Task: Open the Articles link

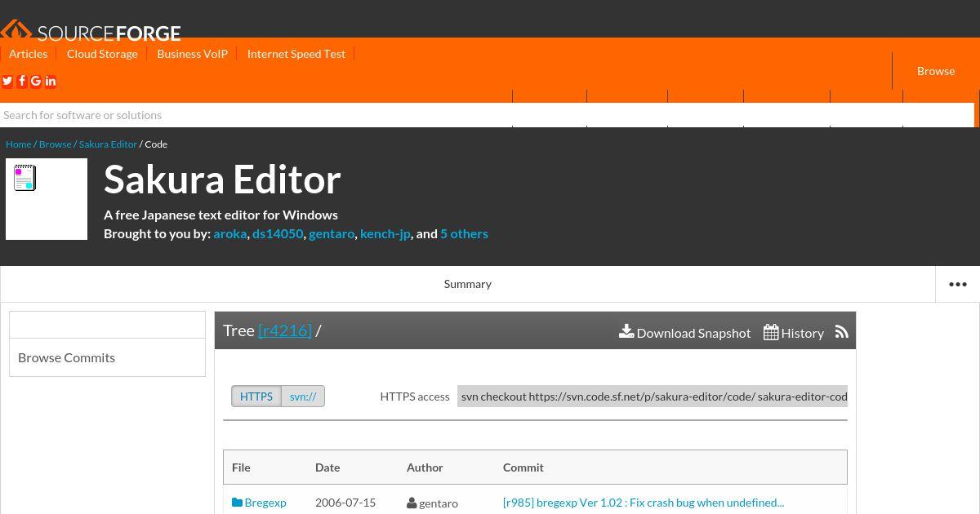Action: click(x=29, y=54)
